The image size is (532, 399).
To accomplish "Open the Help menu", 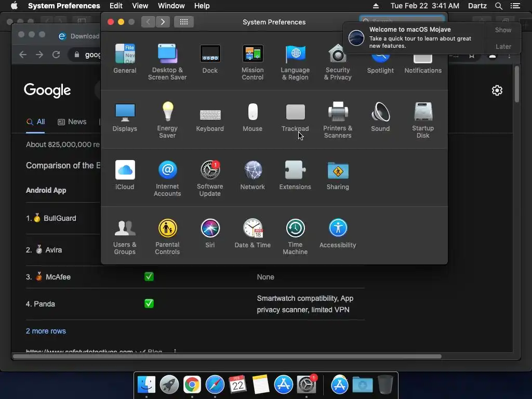I will tap(202, 6).
